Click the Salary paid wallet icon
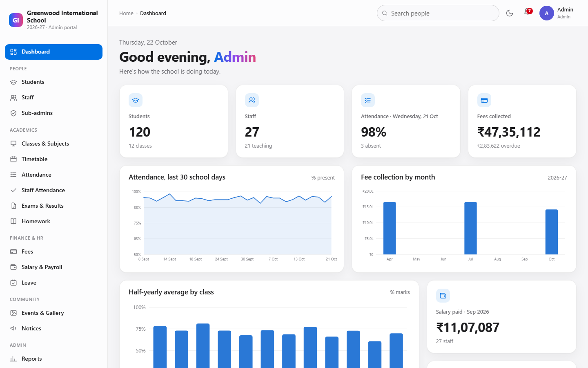 (443, 296)
